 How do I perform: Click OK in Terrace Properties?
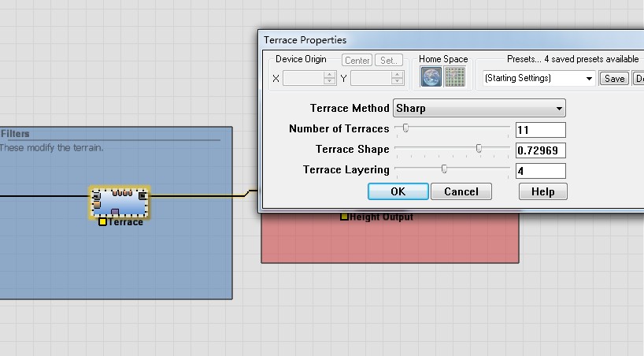pos(398,191)
